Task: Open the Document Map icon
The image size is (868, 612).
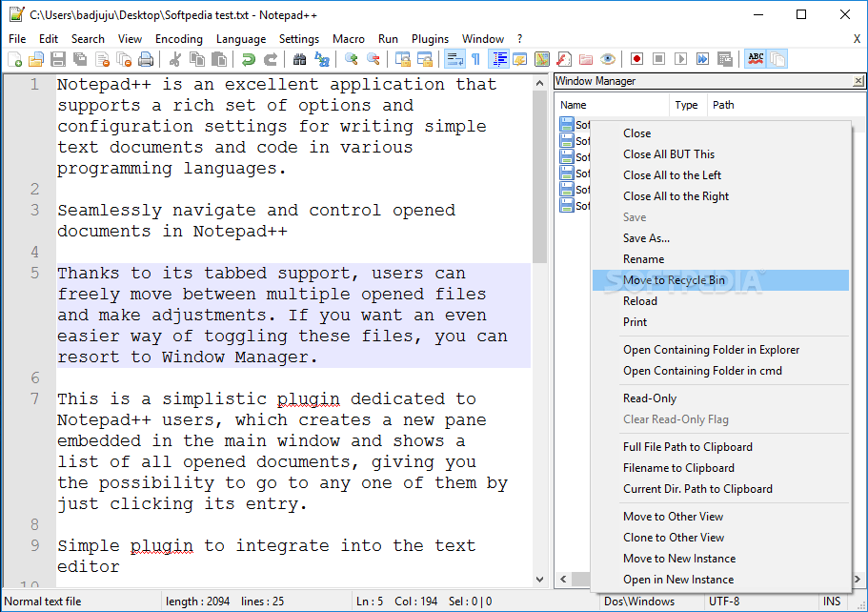Action: (542, 59)
